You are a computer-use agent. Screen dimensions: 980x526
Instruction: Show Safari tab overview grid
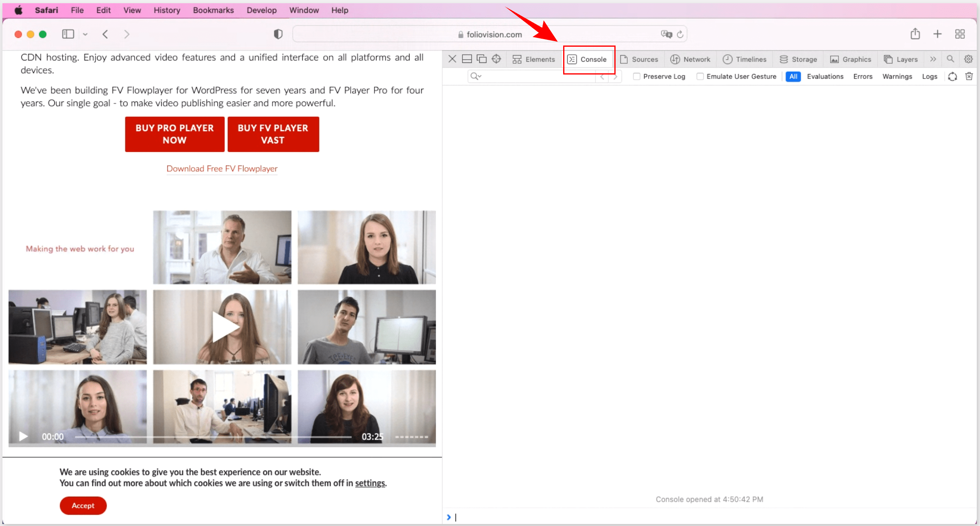[x=960, y=34]
